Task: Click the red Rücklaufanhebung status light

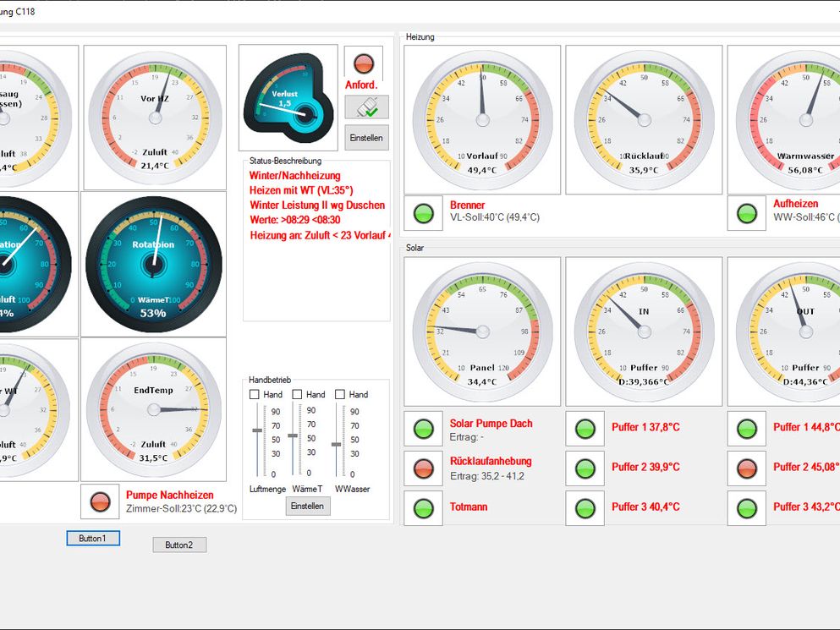Action: tap(423, 468)
